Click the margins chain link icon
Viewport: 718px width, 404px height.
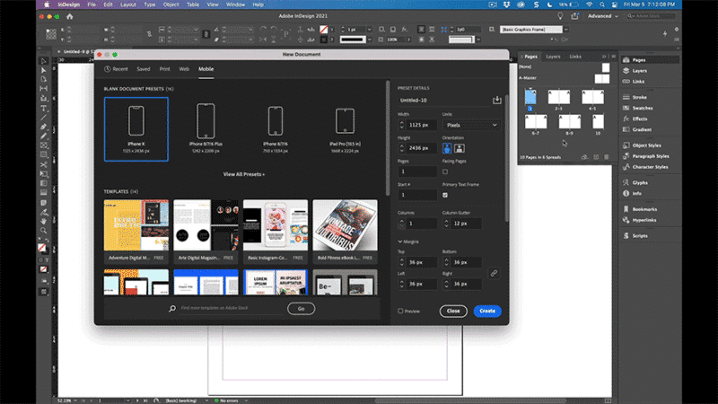point(493,273)
